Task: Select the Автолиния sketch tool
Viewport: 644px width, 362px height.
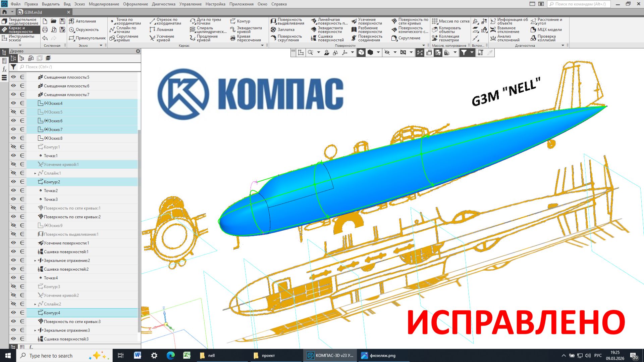Action: point(83,21)
